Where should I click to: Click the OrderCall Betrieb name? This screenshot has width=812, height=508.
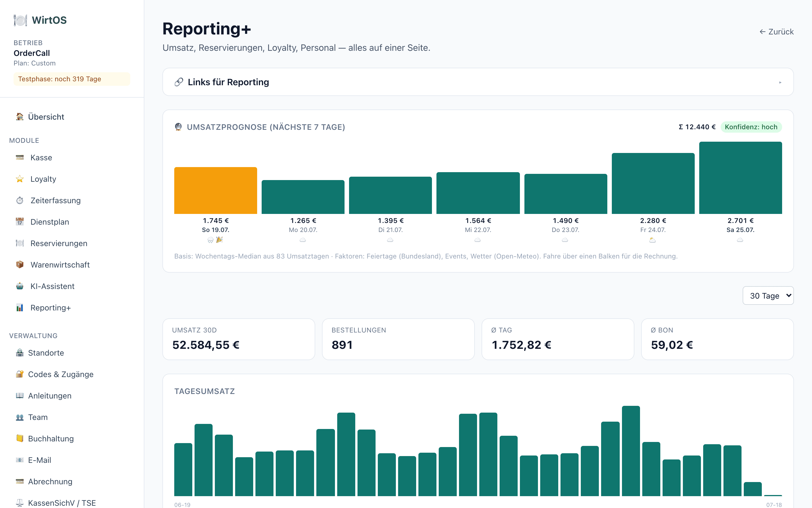[x=32, y=53]
